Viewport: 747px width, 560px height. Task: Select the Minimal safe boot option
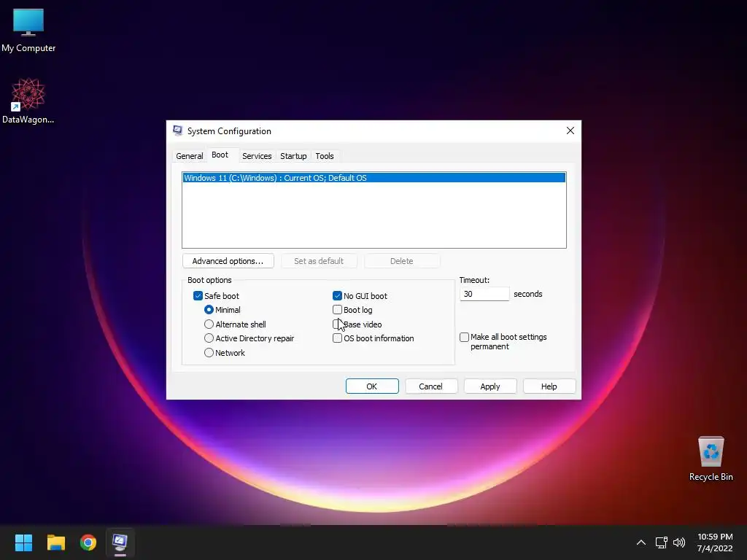209,309
